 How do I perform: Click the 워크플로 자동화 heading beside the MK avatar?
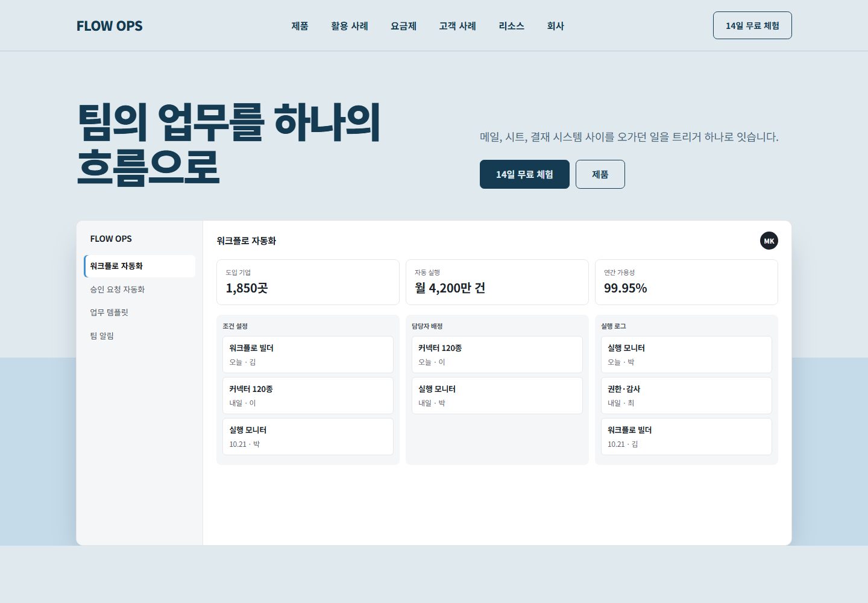click(x=247, y=241)
